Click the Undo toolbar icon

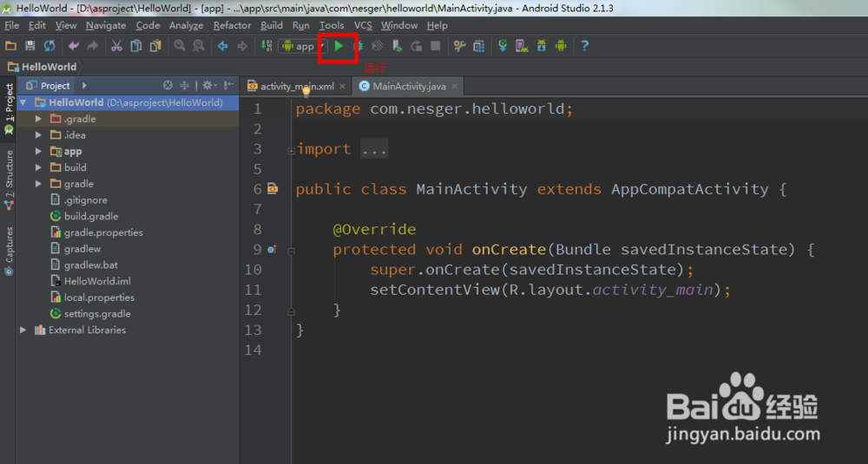click(x=73, y=46)
